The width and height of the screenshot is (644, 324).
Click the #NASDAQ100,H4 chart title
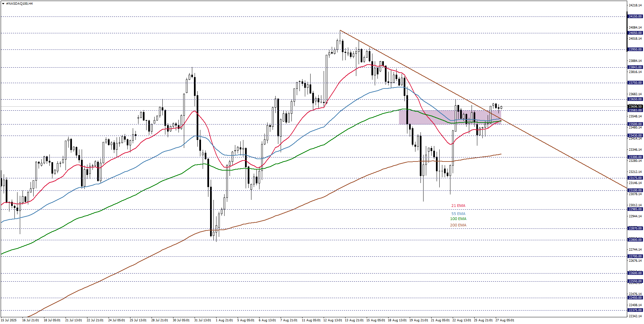[19, 3]
